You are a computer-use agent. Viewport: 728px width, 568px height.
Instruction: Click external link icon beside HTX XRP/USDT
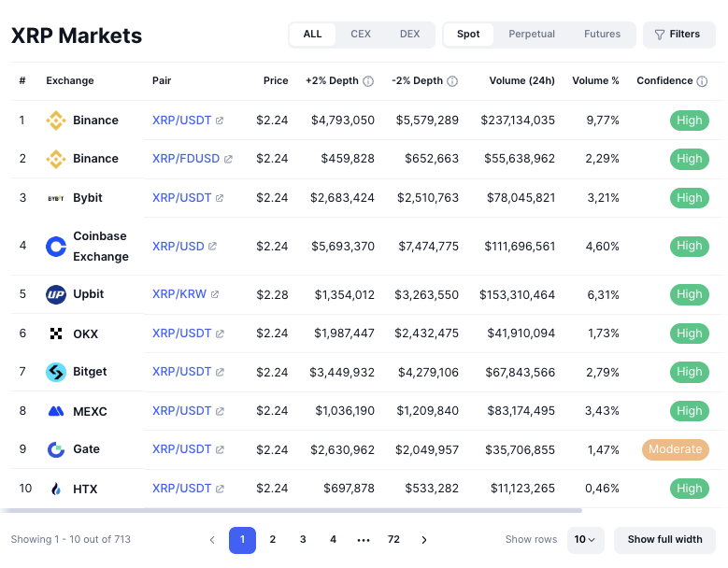(x=220, y=489)
